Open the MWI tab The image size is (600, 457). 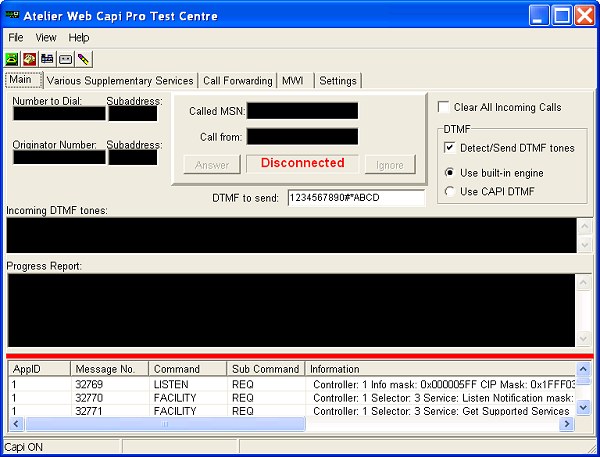[293, 81]
